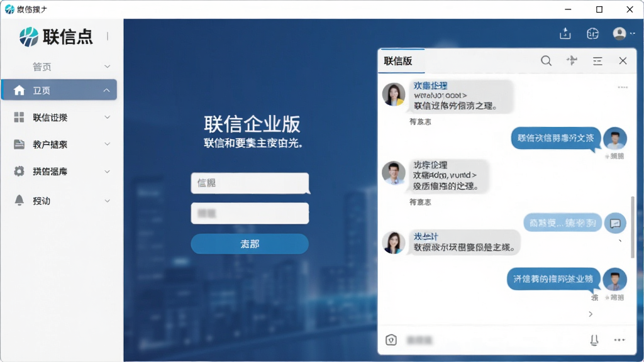Image resolution: width=644 pixels, height=362 pixels.
Task: Click the shield icon in chat input bar
Action: coord(391,340)
